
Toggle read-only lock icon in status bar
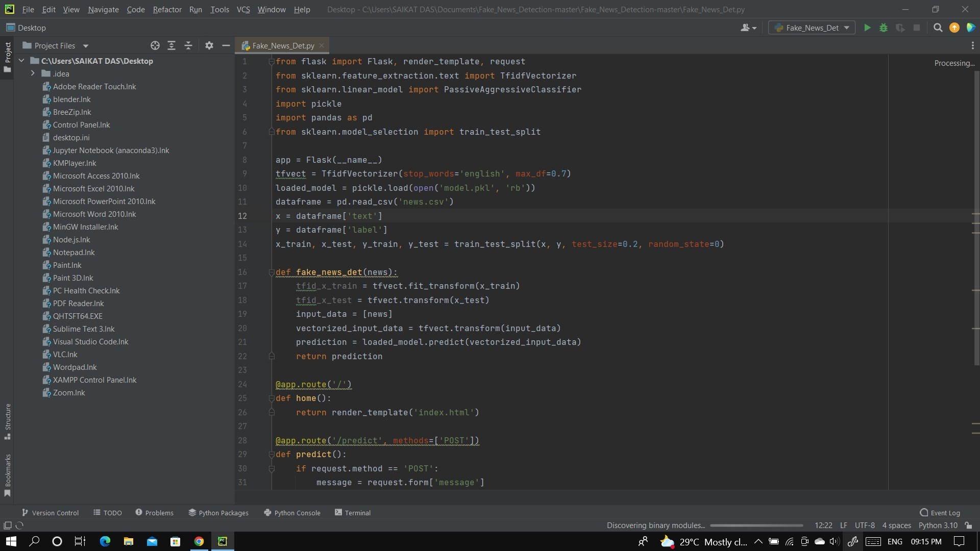coord(968,525)
